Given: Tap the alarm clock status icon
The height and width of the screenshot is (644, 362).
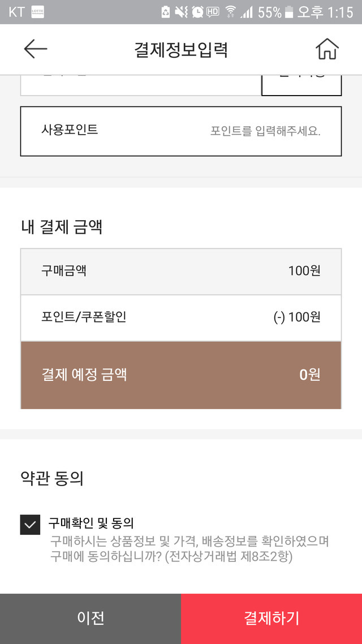Looking at the screenshot, I should [197, 12].
